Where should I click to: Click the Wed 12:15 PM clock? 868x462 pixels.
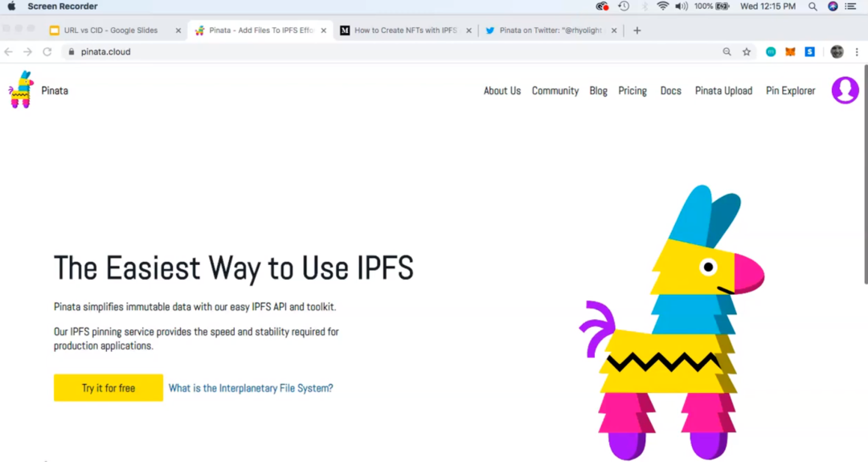pos(768,6)
